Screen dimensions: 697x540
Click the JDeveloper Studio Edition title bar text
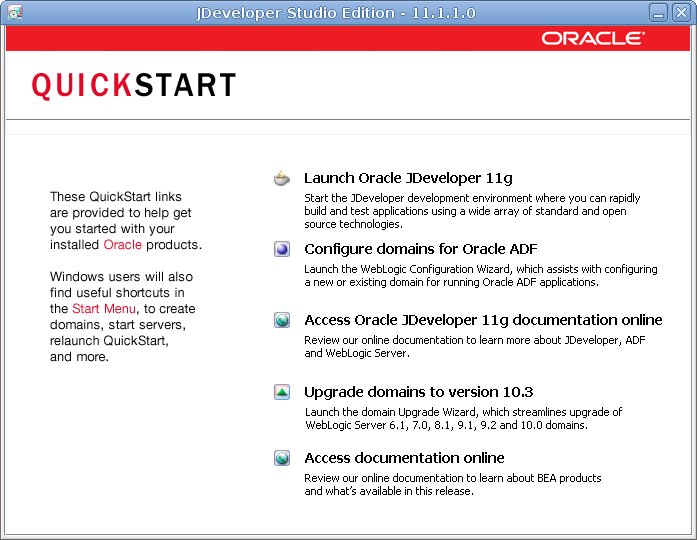[x=336, y=13]
